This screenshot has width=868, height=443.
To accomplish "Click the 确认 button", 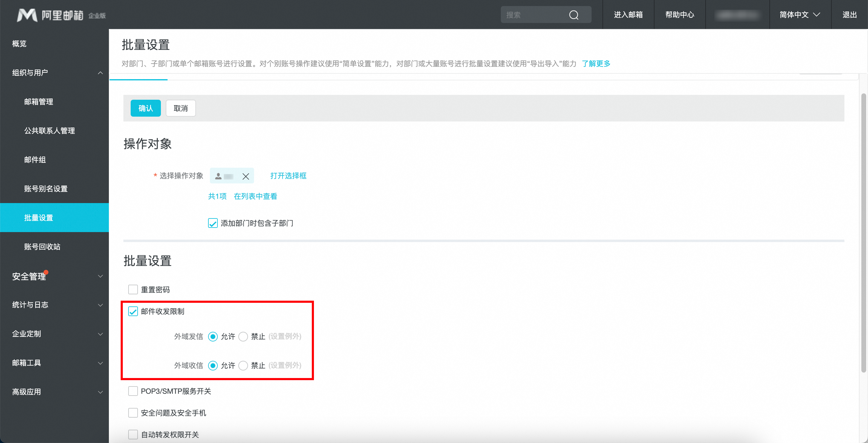I will tap(145, 108).
